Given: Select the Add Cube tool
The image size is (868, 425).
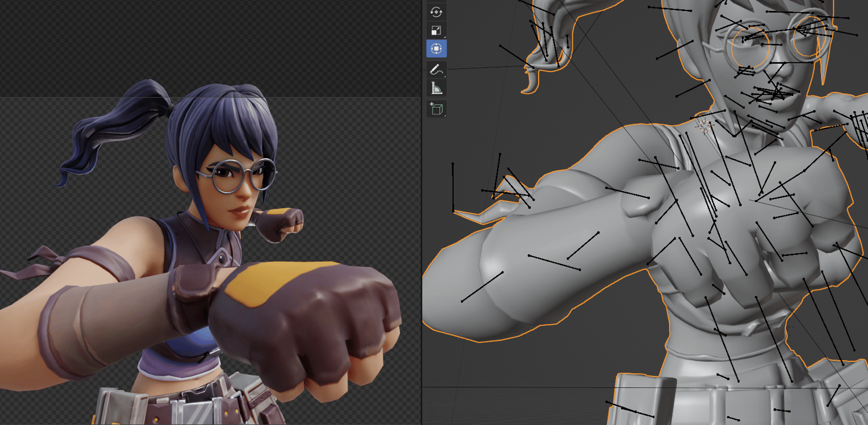Looking at the screenshot, I should (436, 109).
